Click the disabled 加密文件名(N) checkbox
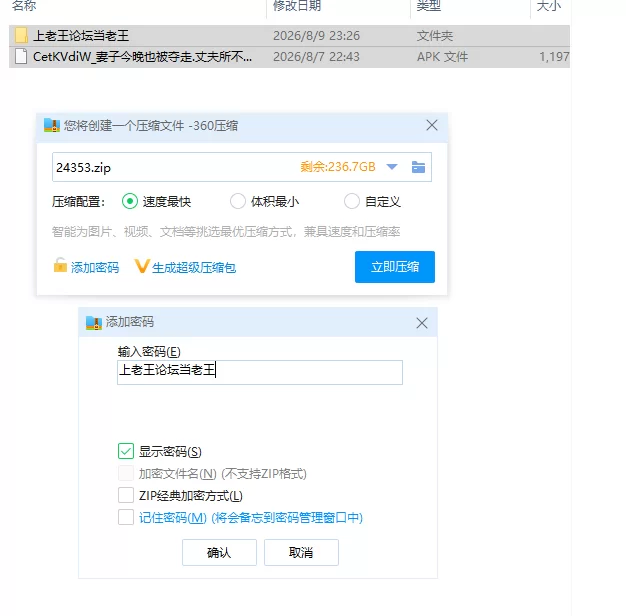626x616 pixels. coord(126,473)
